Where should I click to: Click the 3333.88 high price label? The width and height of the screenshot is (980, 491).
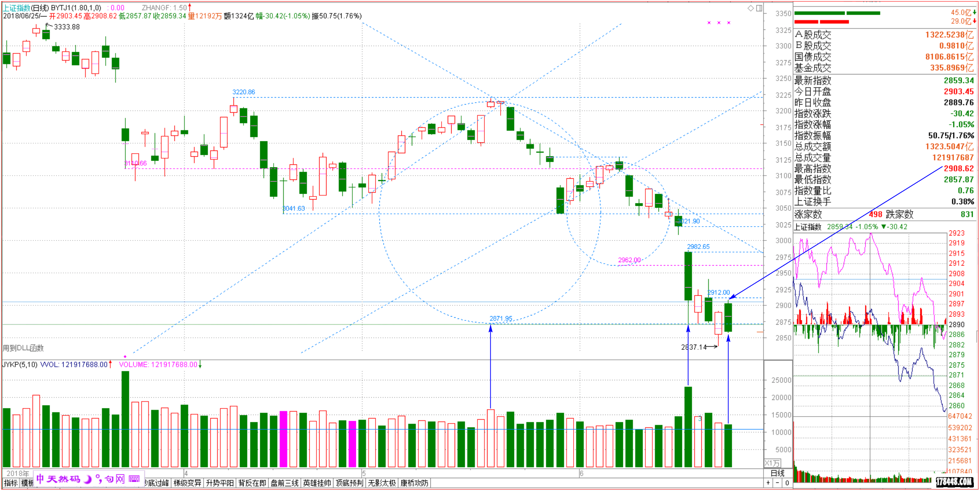click(x=67, y=27)
